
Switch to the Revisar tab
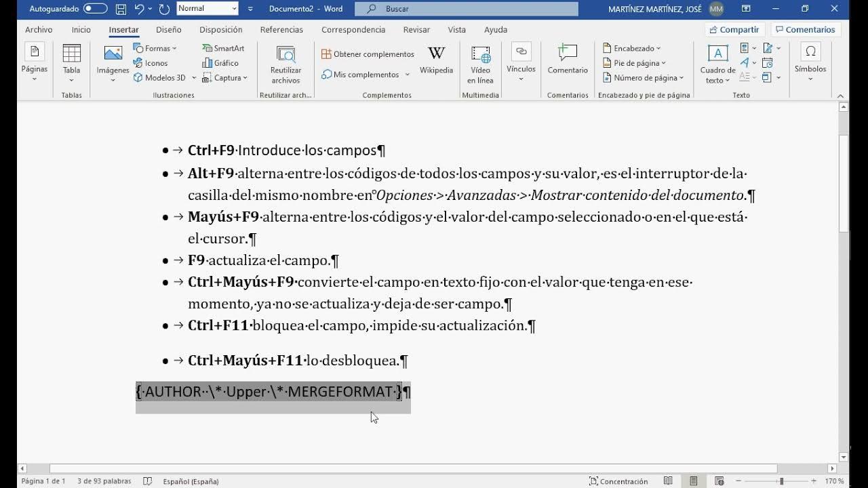416,29
